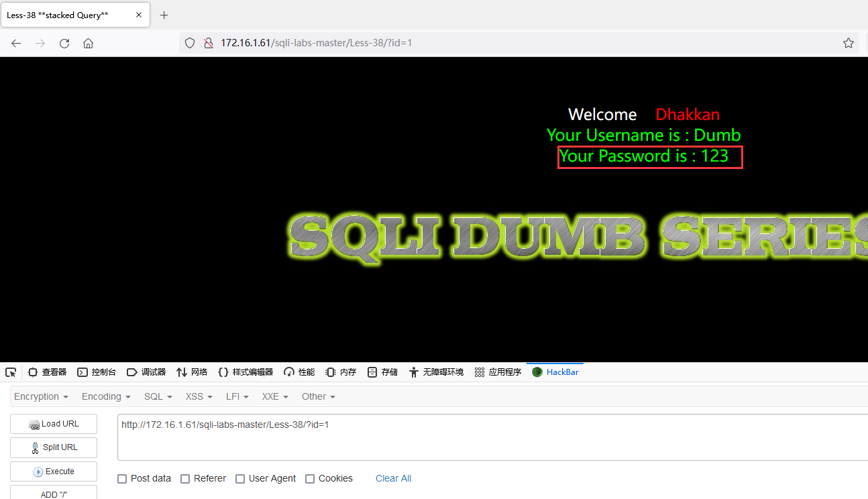Check the Referer checkbox
Screen dimensions: 868x499
pos(185,478)
